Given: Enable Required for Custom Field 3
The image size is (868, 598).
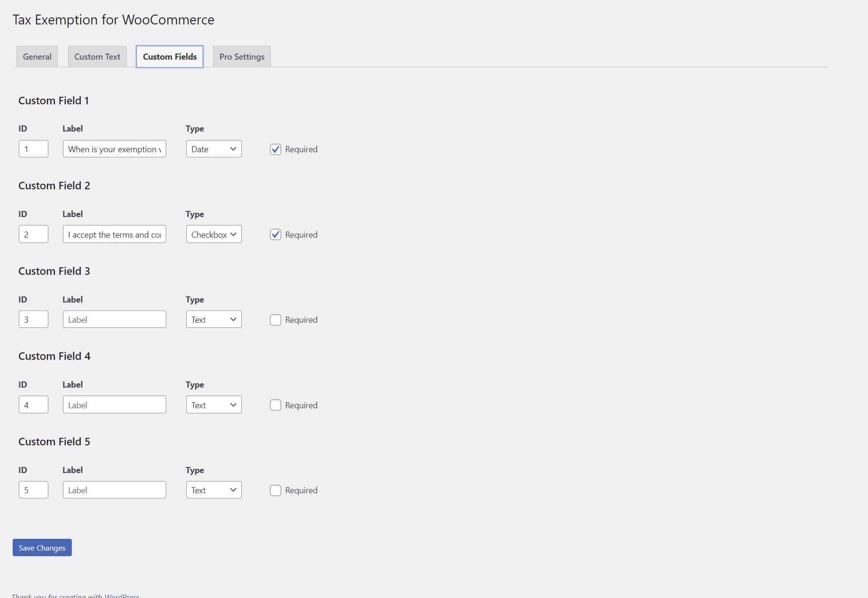Looking at the screenshot, I should coord(276,320).
